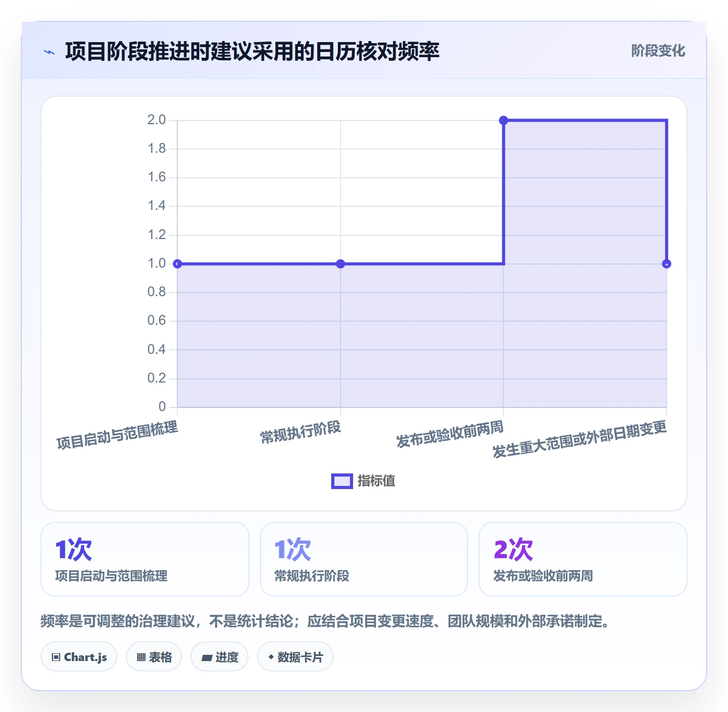Screen dimensions: 728x712
Task: Click the y-axis tick 1.0
Action: tap(157, 263)
